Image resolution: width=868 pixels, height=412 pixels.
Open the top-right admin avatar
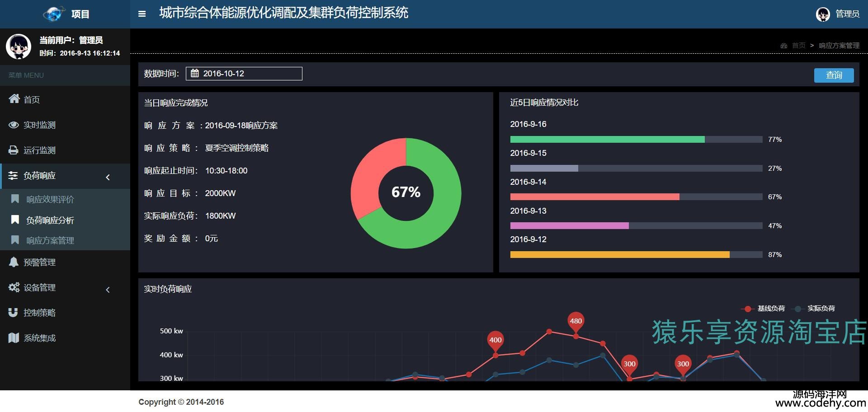point(823,14)
